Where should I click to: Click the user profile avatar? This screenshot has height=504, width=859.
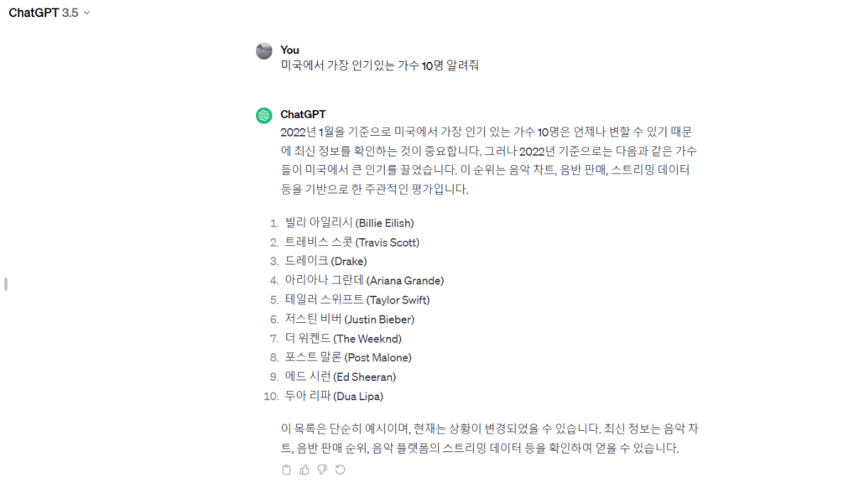click(263, 51)
